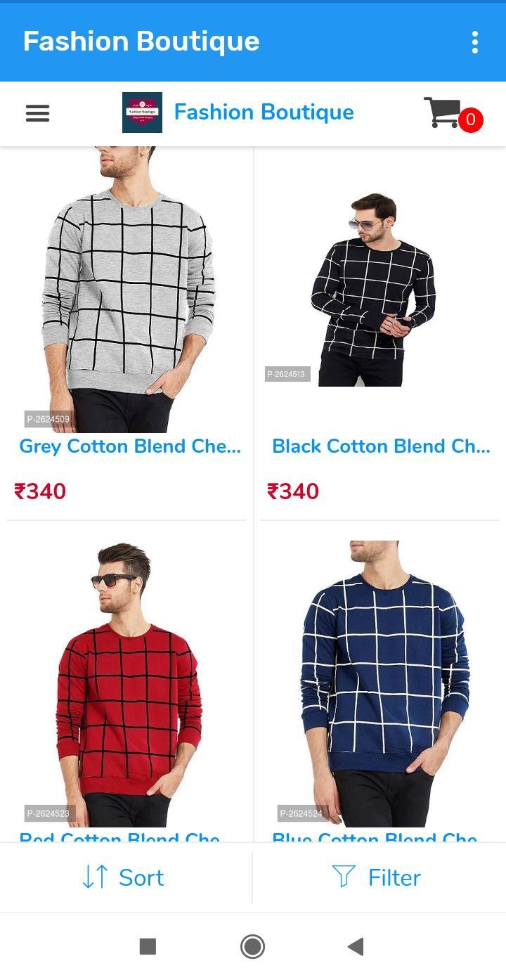Open the shopping cart
Image resolution: width=506 pixels, height=980 pixels.
point(443,112)
